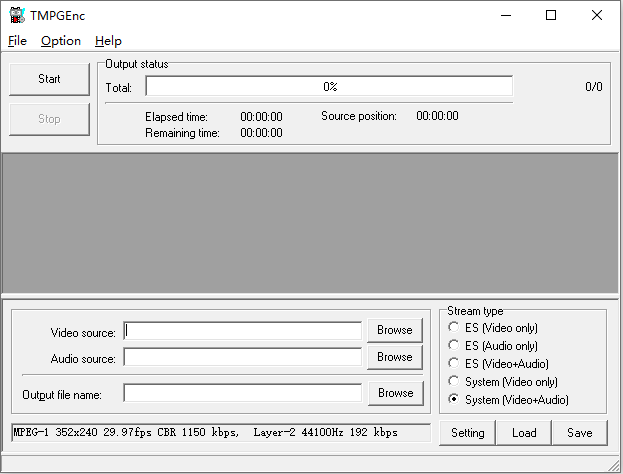
Task: Close the TMPGEnc window
Action: pos(596,15)
